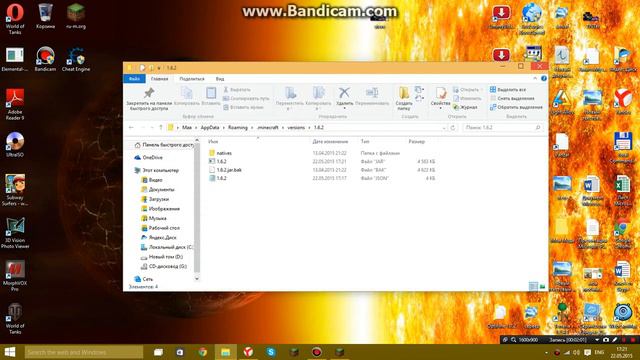Sort by Дата изменения column header
Screen dimensions: 640x360
[x=330, y=142]
